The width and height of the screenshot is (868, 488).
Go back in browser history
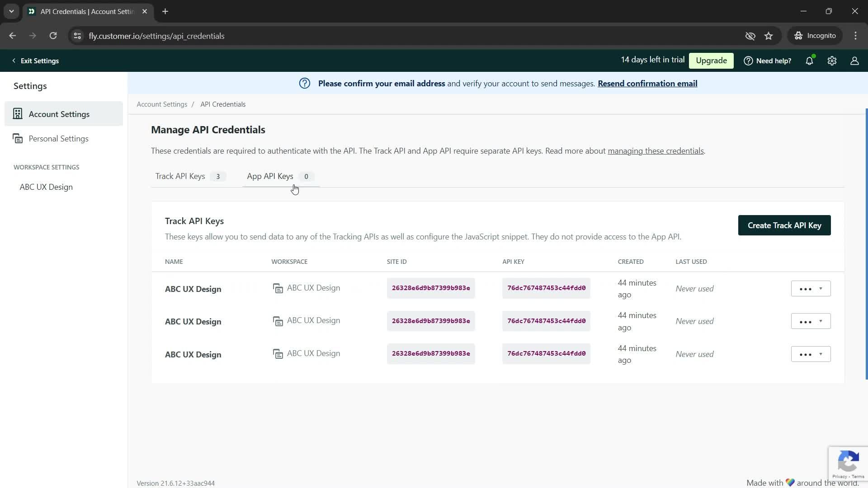(x=12, y=36)
